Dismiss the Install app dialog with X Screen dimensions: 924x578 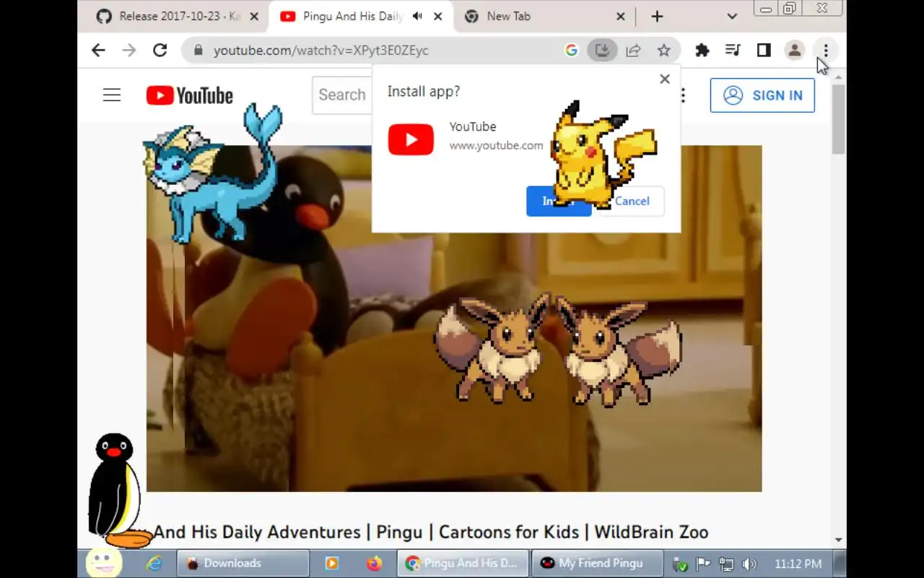665,79
